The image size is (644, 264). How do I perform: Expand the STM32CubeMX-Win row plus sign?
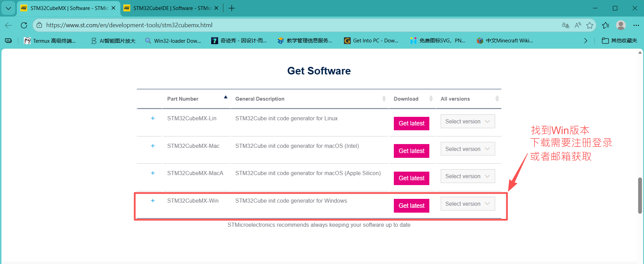click(x=153, y=201)
